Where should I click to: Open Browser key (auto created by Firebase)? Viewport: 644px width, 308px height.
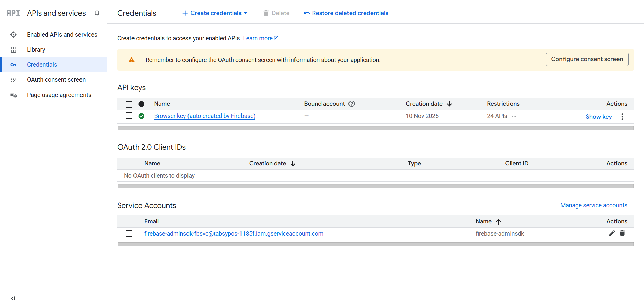205,116
